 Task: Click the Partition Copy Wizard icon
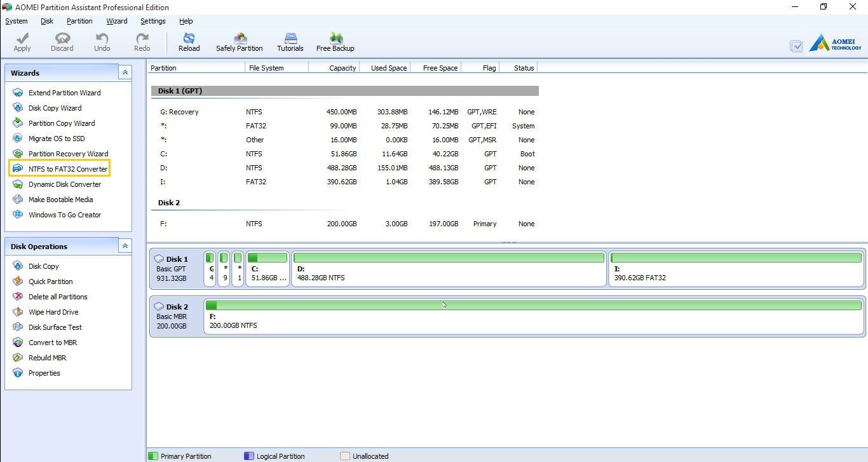tap(18, 123)
